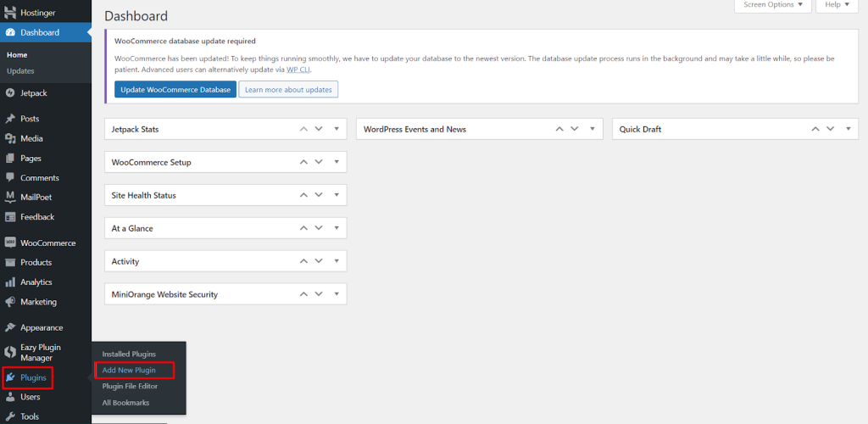
Task: Click the Comments bubble icon
Action: coord(10,178)
